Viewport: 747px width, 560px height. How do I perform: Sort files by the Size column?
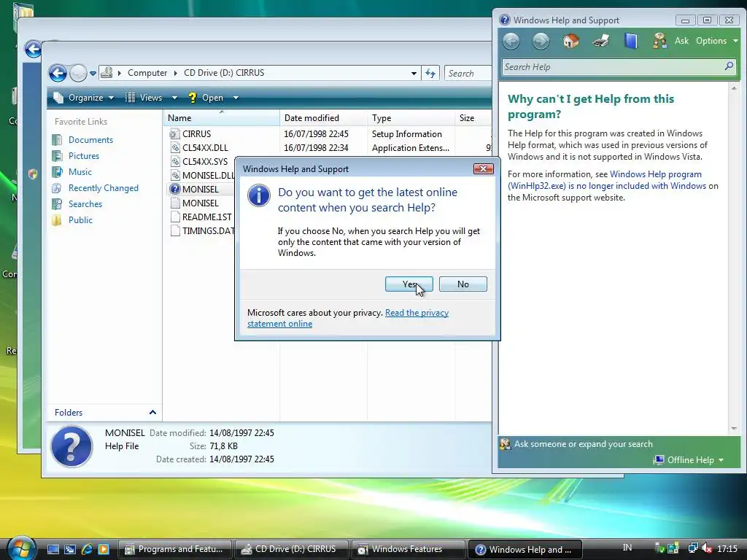pyautogui.click(x=473, y=118)
